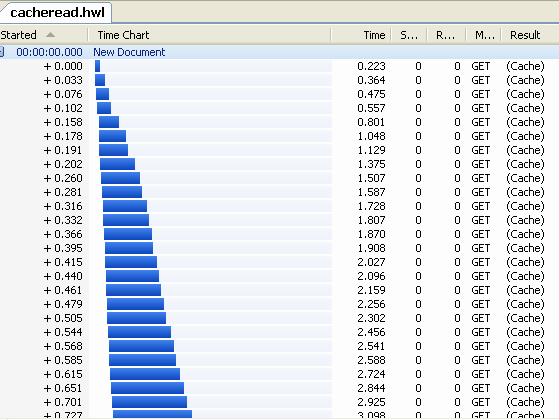559x420 pixels.
Task: Select the row with time 1.048
Action: click(x=280, y=136)
